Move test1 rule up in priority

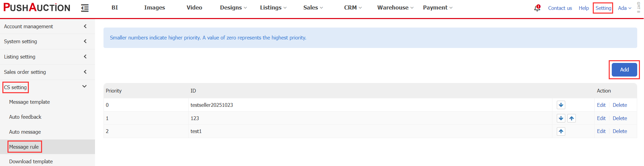coord(561,131)
